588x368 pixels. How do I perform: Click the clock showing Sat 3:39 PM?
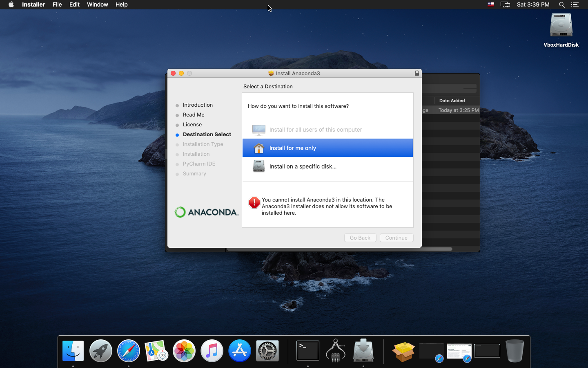pyautogui.click(x=533, y=4)
